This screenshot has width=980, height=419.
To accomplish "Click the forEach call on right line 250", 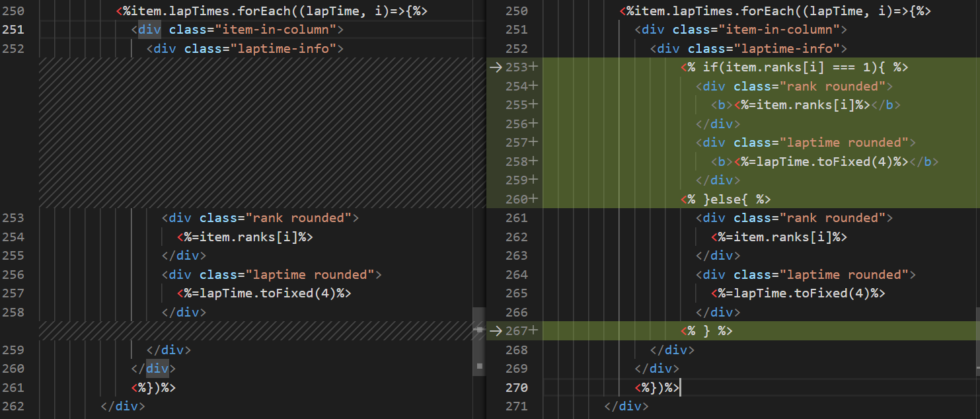I will click(776, 11).
